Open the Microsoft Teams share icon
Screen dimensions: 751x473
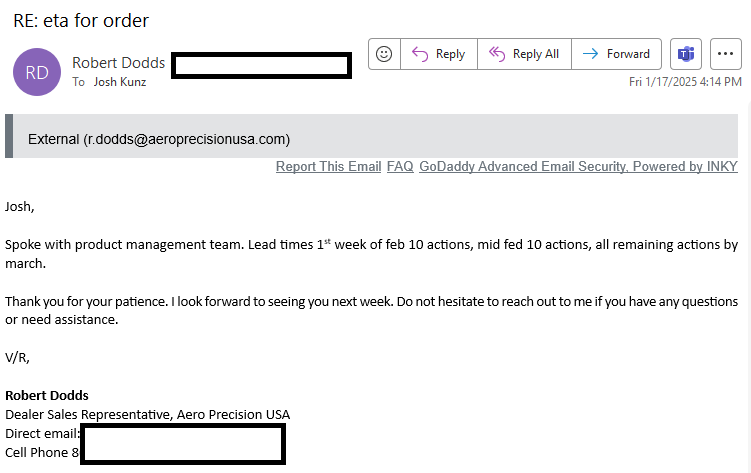(686, 54)
